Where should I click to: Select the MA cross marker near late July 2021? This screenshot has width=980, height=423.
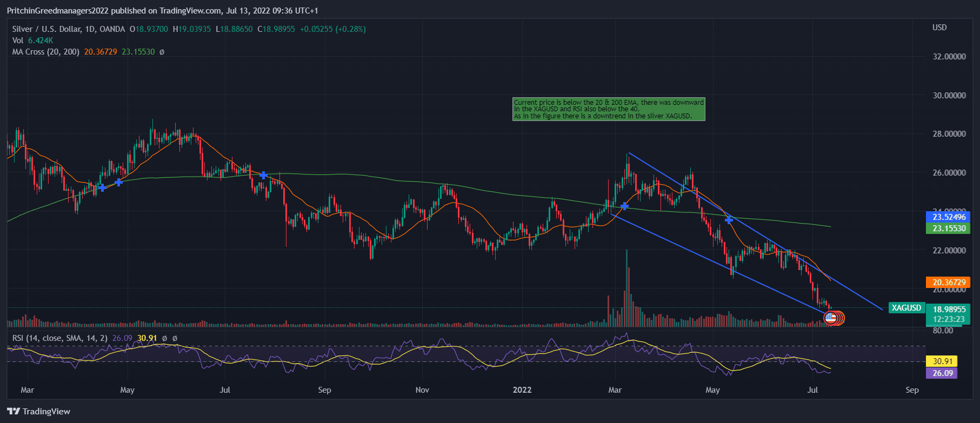click(263, 175)
